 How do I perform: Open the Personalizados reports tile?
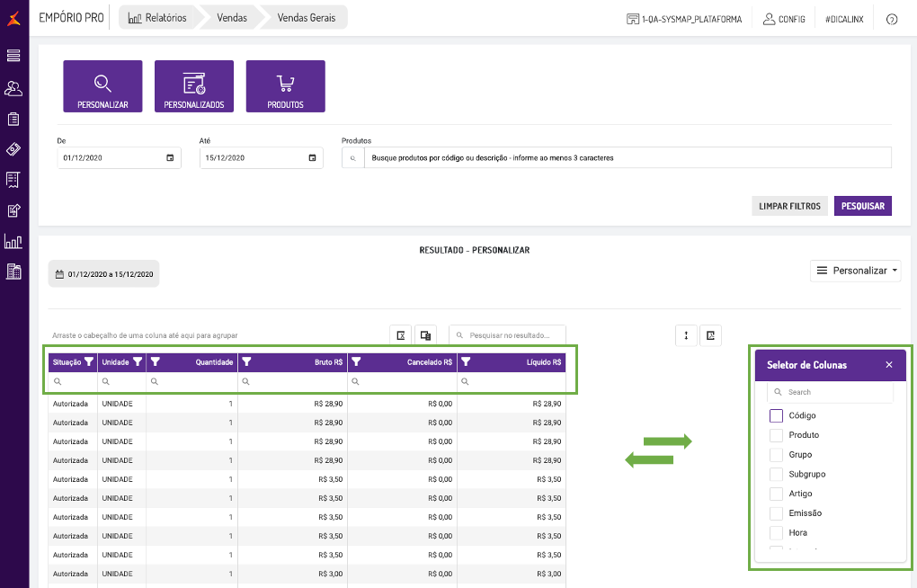point(194,86)
